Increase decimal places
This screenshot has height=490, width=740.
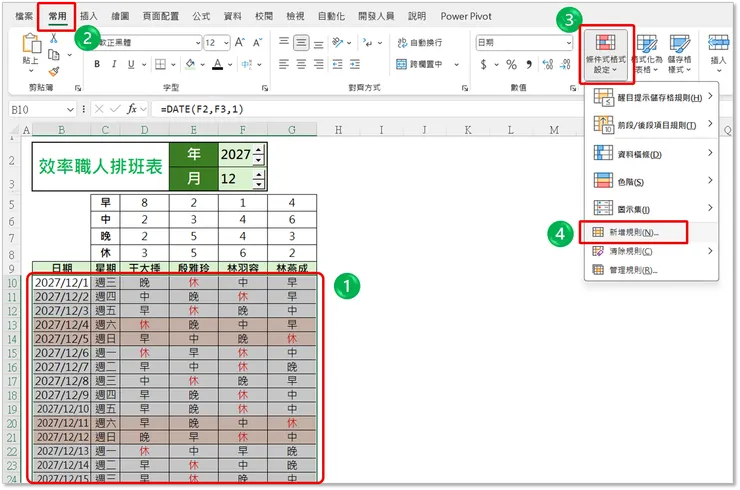pos(547,64)
